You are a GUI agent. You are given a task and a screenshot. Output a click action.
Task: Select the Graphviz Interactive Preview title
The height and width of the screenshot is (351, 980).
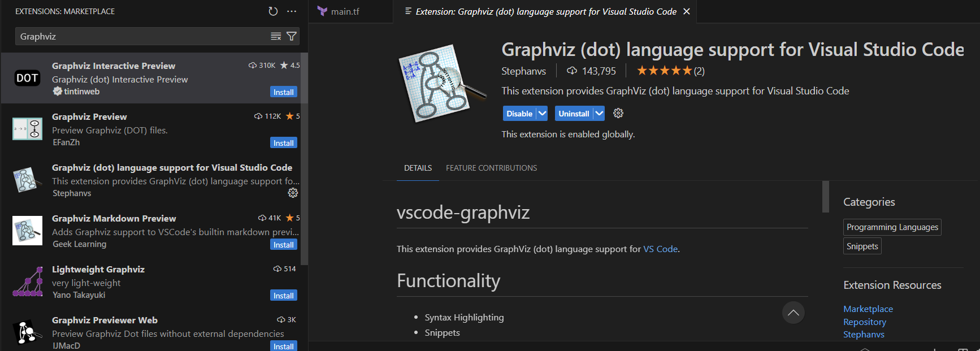(114, 66)
